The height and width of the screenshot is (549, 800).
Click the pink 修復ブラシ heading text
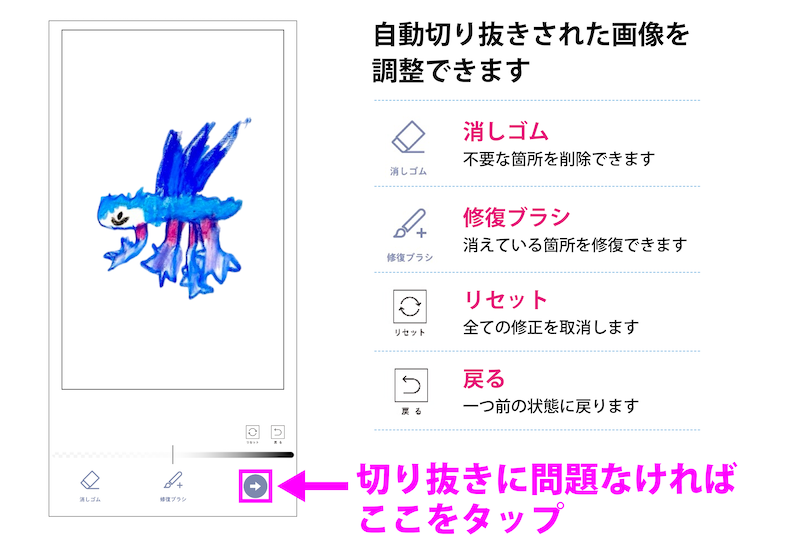point(516,217)
